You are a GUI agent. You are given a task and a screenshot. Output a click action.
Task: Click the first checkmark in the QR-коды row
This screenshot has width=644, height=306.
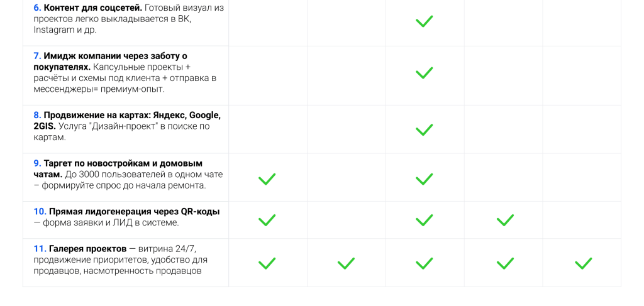pyautogui.click(x=267, y=220)
